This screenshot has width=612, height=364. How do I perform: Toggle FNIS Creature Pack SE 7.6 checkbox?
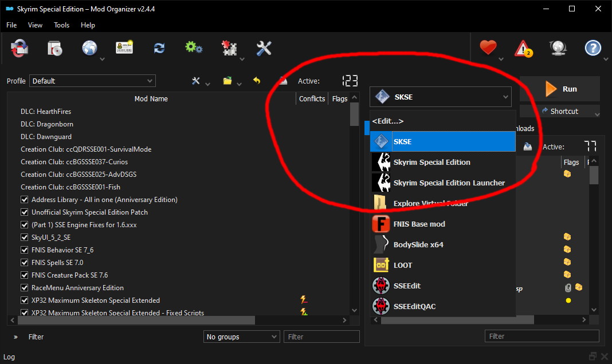[x=24, y=275]
